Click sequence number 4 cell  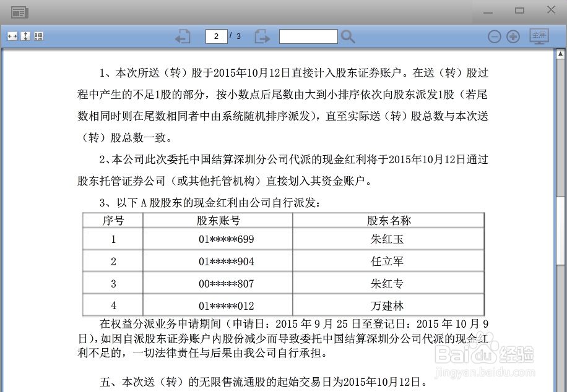113,305
